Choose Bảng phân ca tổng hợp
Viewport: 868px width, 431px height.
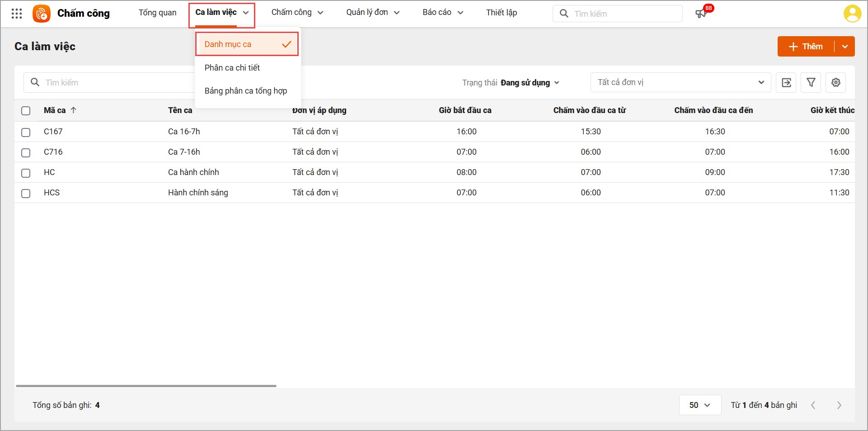tap(246, 91)
